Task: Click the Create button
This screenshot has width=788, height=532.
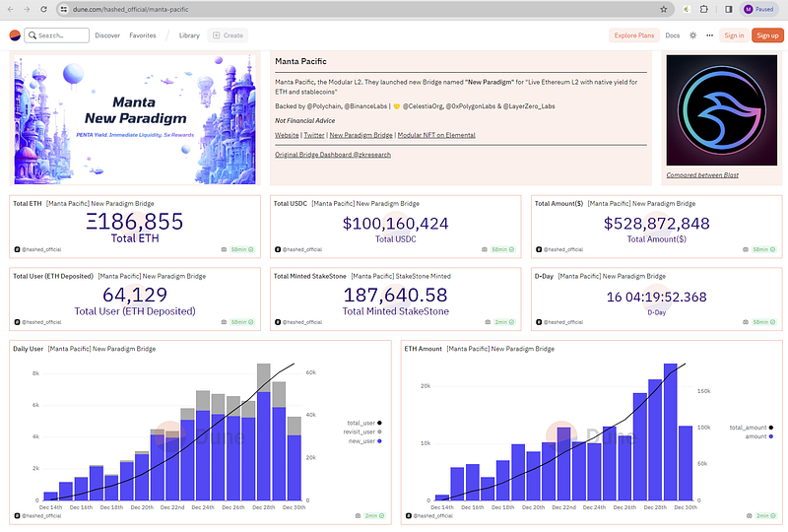Action: pyautogui.click(x=228, y=35)
